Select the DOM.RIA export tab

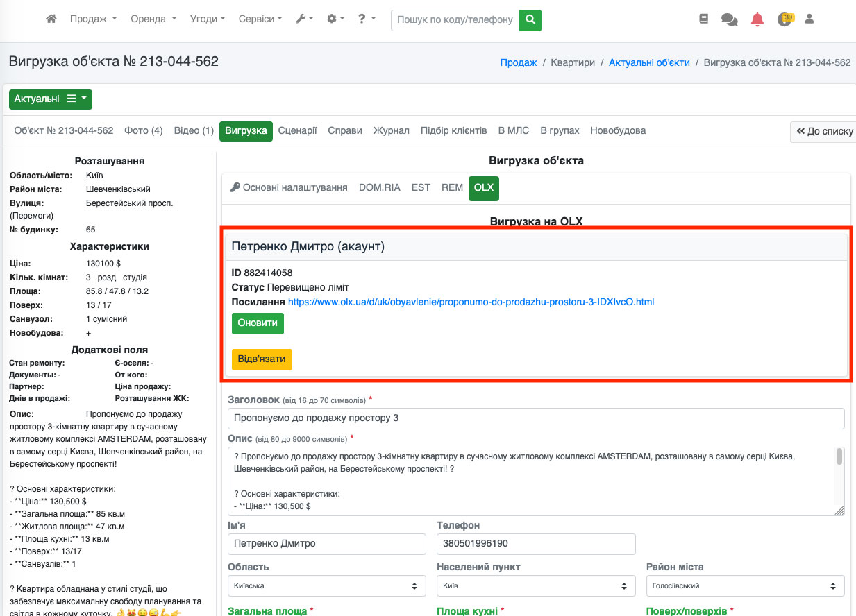(x=379, y=188)
